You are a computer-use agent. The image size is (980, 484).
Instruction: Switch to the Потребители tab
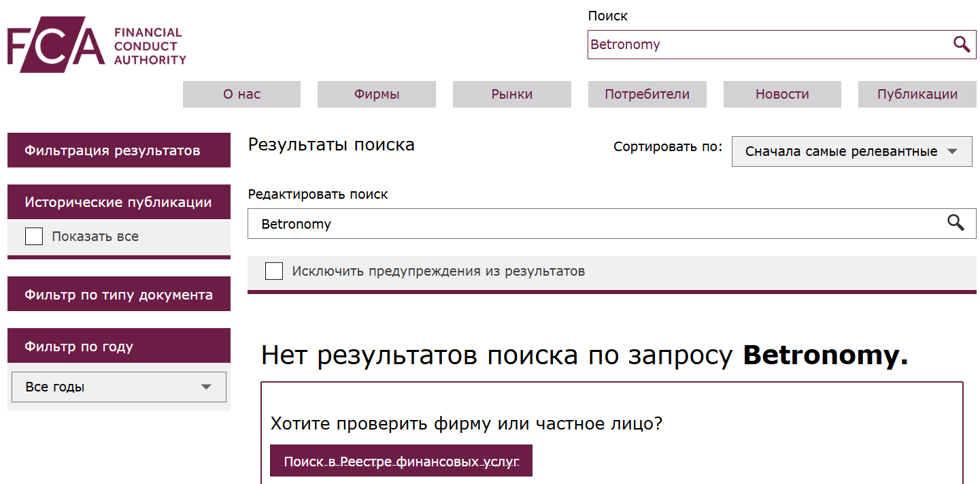[x=647, y=94]
